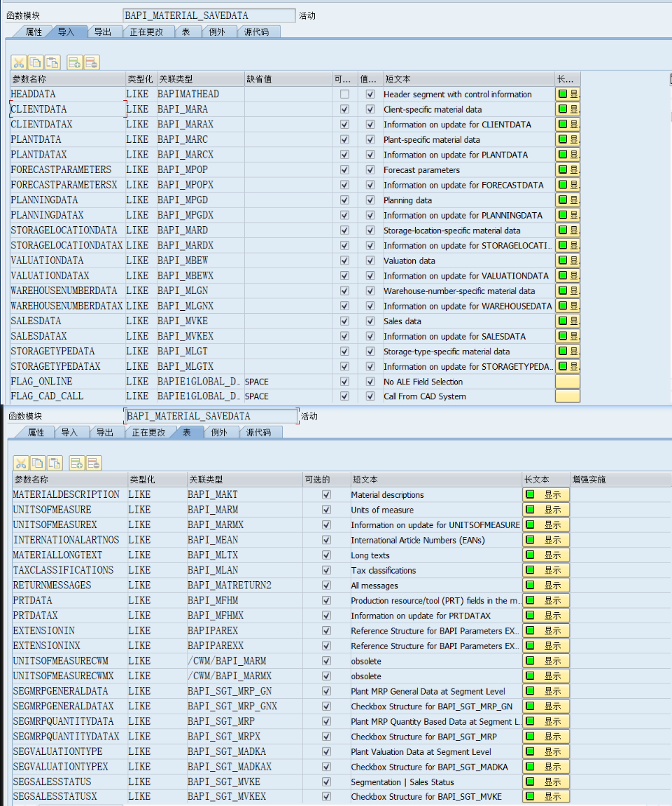Click the delete row icon in the lower panel
Viewport: 672px width, 806px height.
[90, 463]
